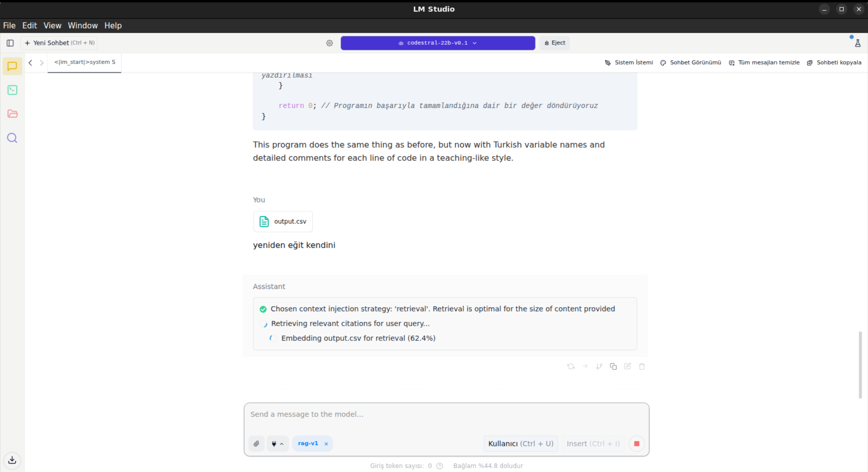Remove the rag-v1 plugin chip
The height and width of the screenshot is (472, 868).
tap(326, 444)
